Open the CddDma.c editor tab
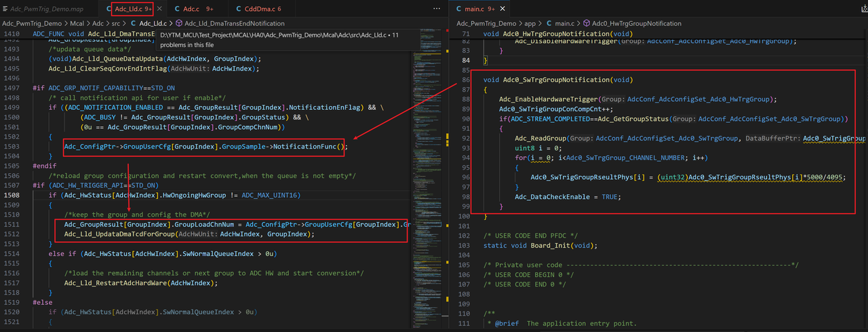Viewport: 868px width, 332px height. 256,9
